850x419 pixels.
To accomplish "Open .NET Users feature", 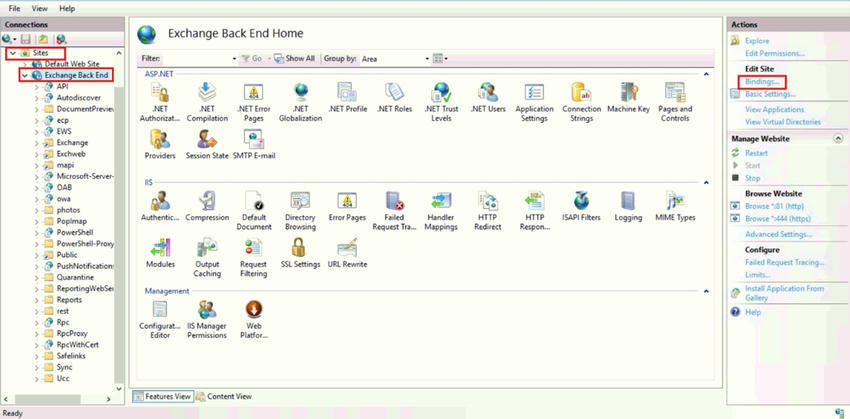I will click(488, 98).
